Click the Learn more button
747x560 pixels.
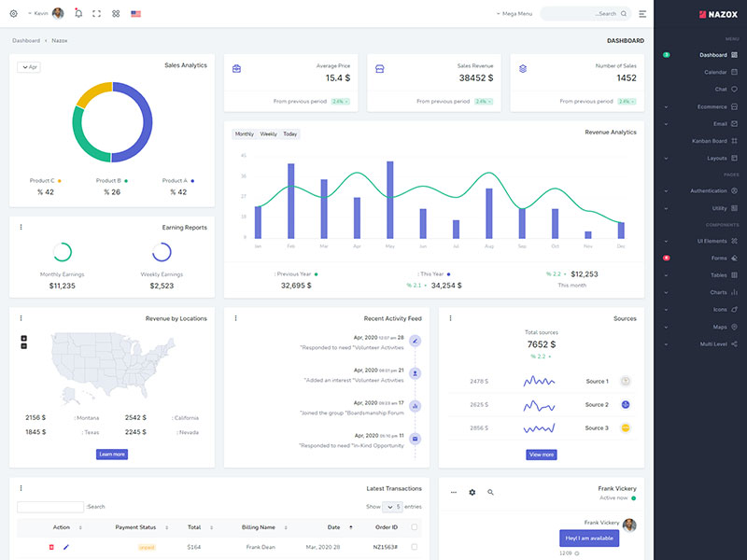pos(111,455)
